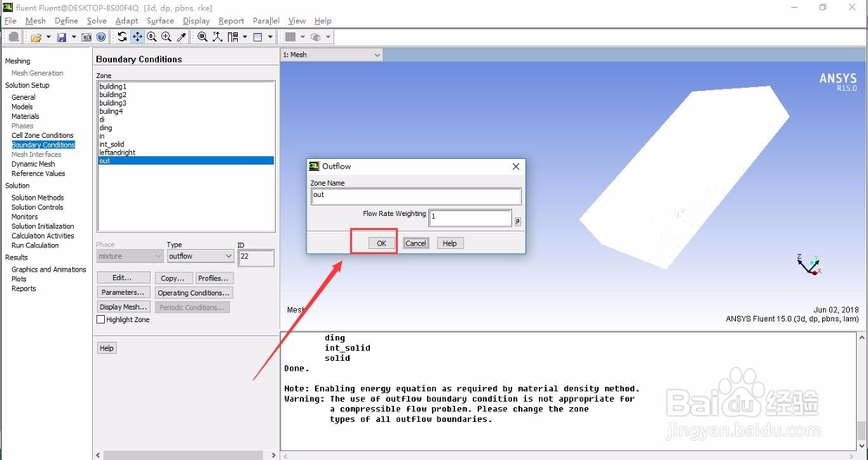Open Solution Initialization in the navigation tree
868x460 pixels.
click(x=43, y=226)
